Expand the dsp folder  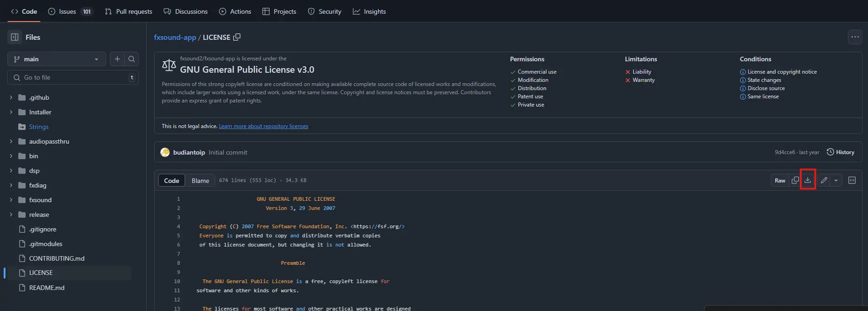11,171
